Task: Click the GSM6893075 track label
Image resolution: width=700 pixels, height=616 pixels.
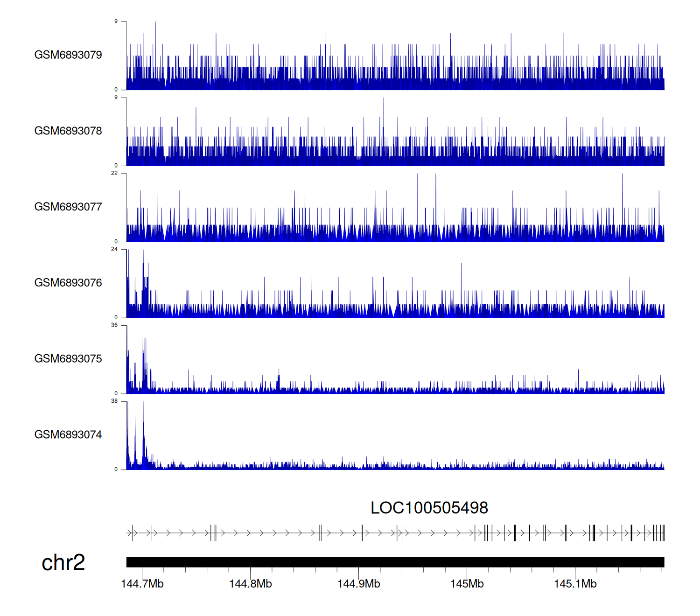Action: (x=68, y=359)
